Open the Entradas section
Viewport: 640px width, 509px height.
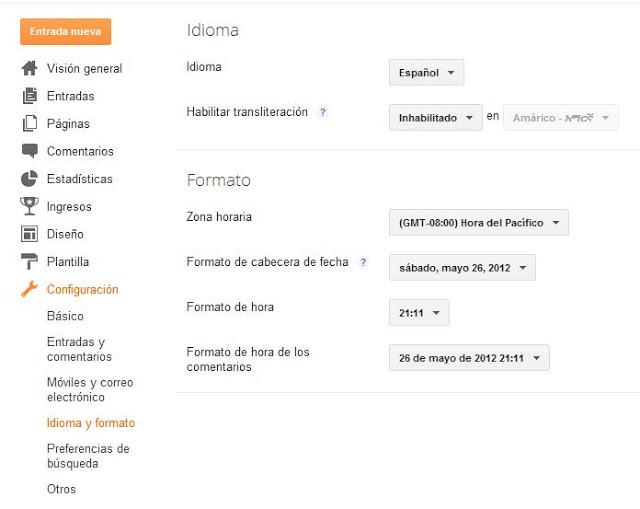coord(71,96)
